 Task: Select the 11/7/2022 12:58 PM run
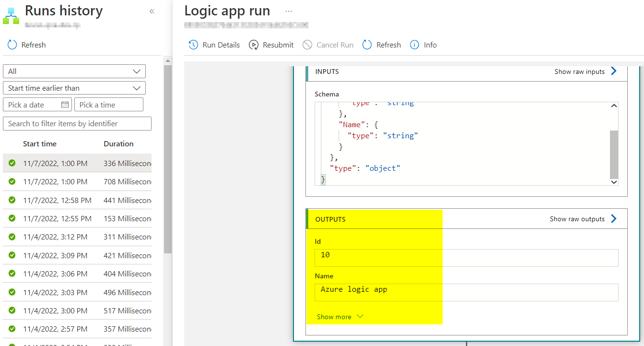point(57,200)
